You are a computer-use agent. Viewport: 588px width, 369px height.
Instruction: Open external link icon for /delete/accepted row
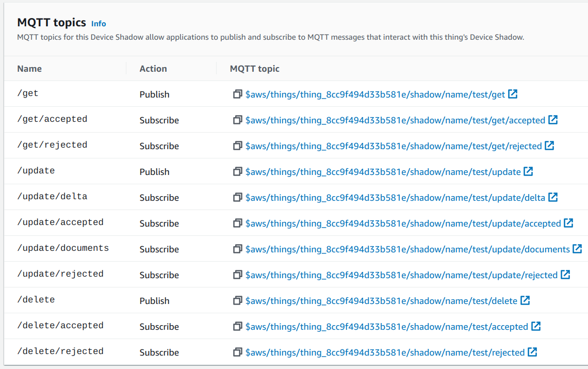click(x=536, y=326)
